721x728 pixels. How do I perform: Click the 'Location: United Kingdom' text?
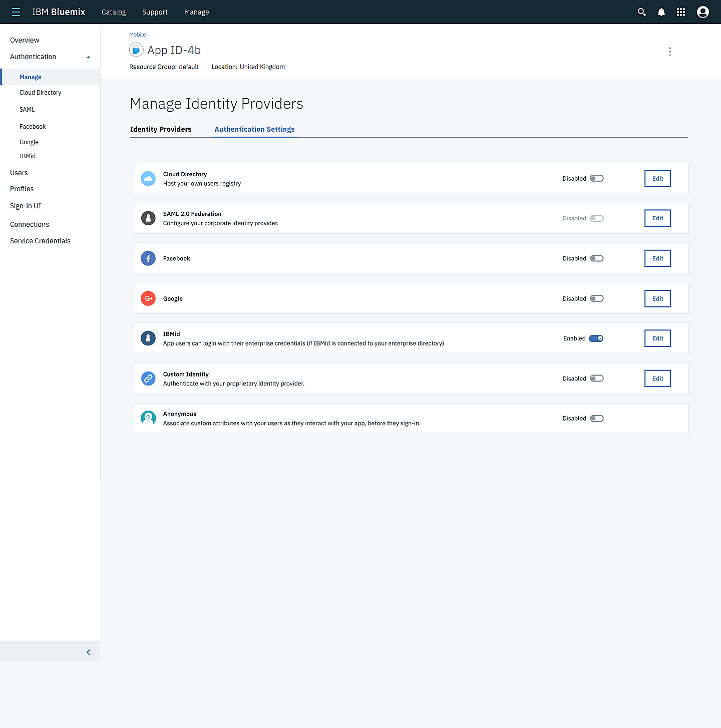coord(248,67)
